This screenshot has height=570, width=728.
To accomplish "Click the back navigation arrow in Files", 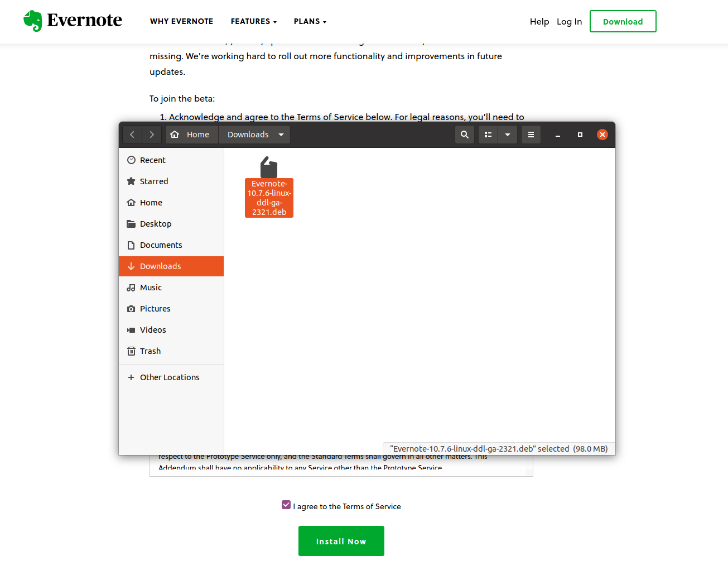I will pyautogui.click(x=132, y=135).
